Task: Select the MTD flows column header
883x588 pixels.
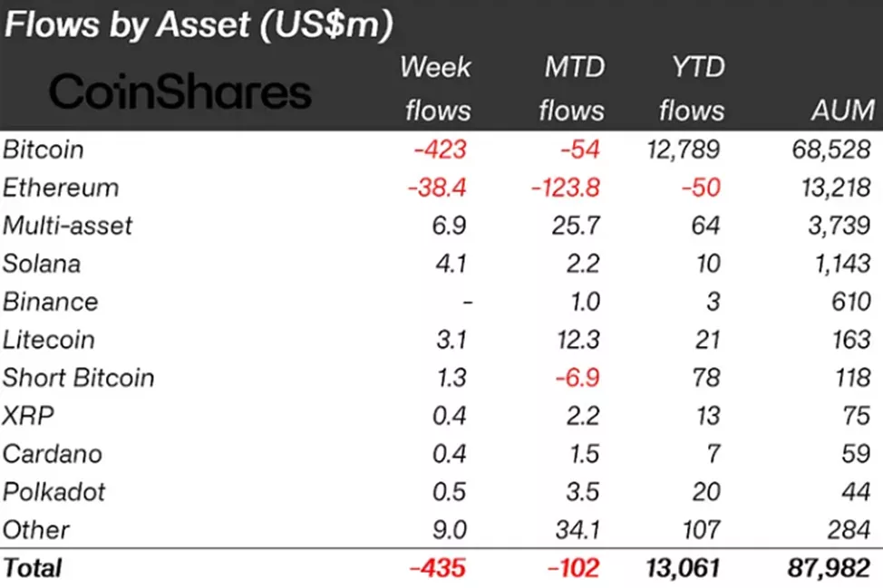Action: [x=570, y=89]
